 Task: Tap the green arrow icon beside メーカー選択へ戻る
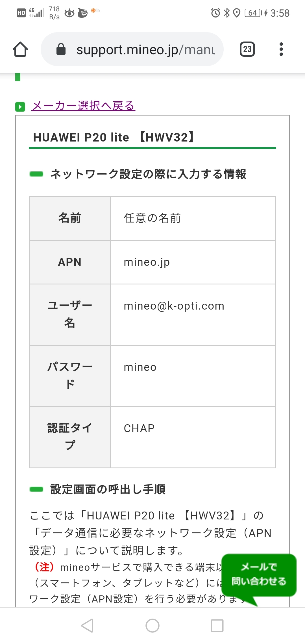click(20, 106)
